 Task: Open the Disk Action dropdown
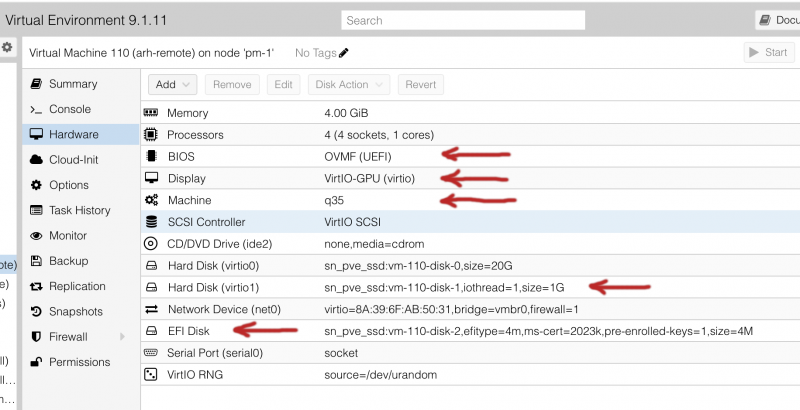coord(349,85)
